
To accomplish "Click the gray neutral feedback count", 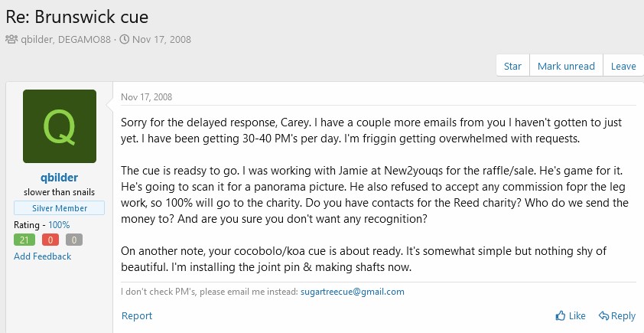I will point(74,240).
